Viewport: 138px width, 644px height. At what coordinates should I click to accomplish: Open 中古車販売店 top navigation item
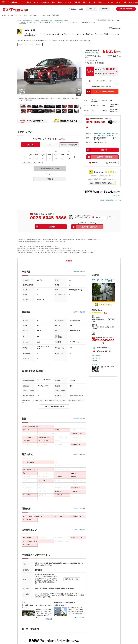[x=45, y=2]
